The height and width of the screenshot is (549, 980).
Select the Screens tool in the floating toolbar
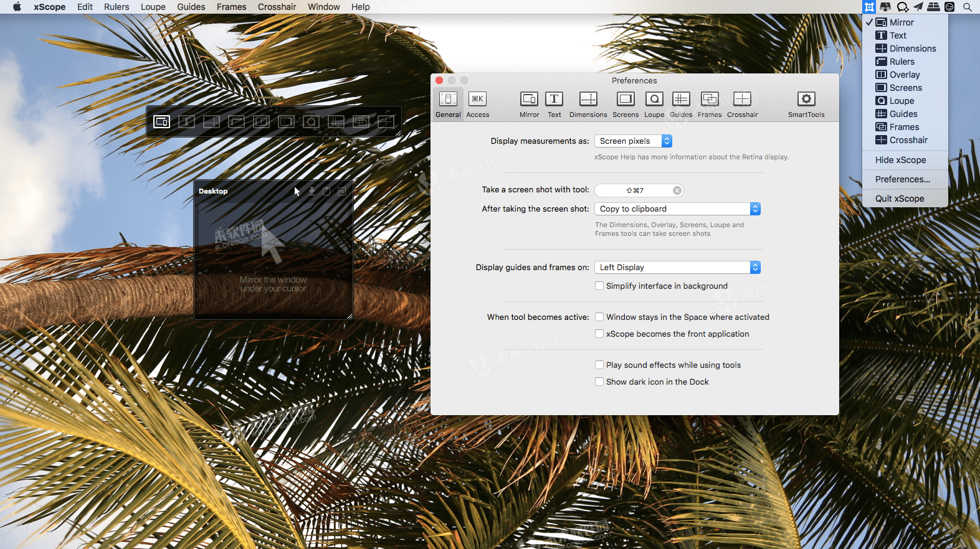[287, 121]
